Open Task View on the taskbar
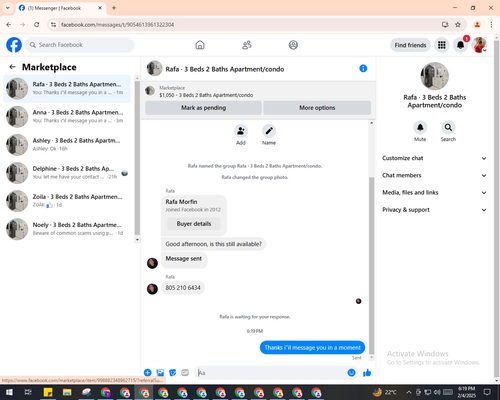The height and width of the screenshot is (400, 500). pos(28,392)
